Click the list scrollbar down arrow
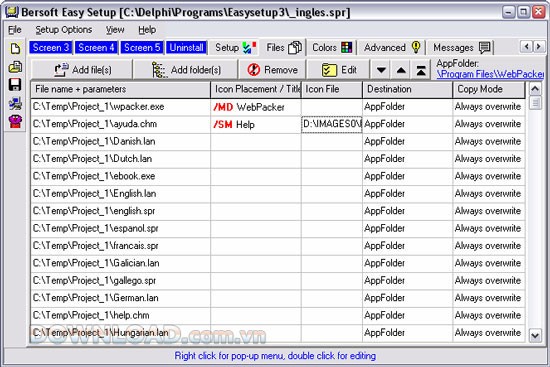 535,335
